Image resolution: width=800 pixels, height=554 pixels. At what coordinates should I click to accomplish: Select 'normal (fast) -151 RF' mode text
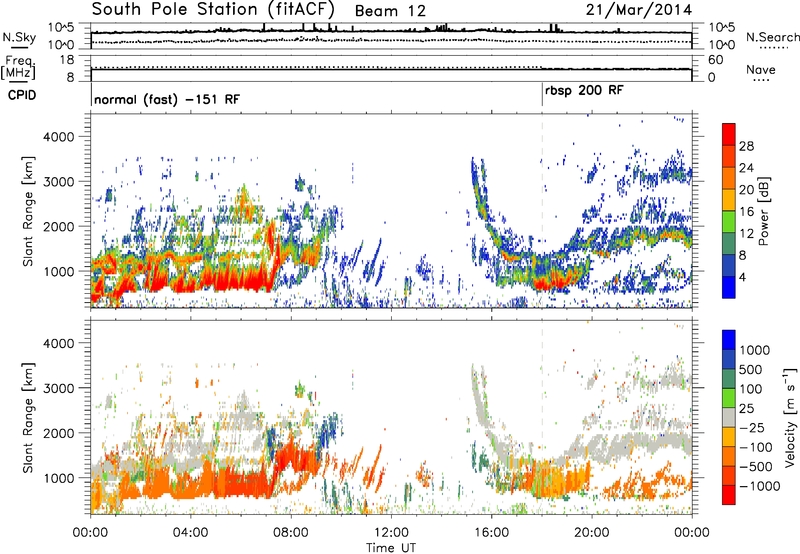point(167,99)
